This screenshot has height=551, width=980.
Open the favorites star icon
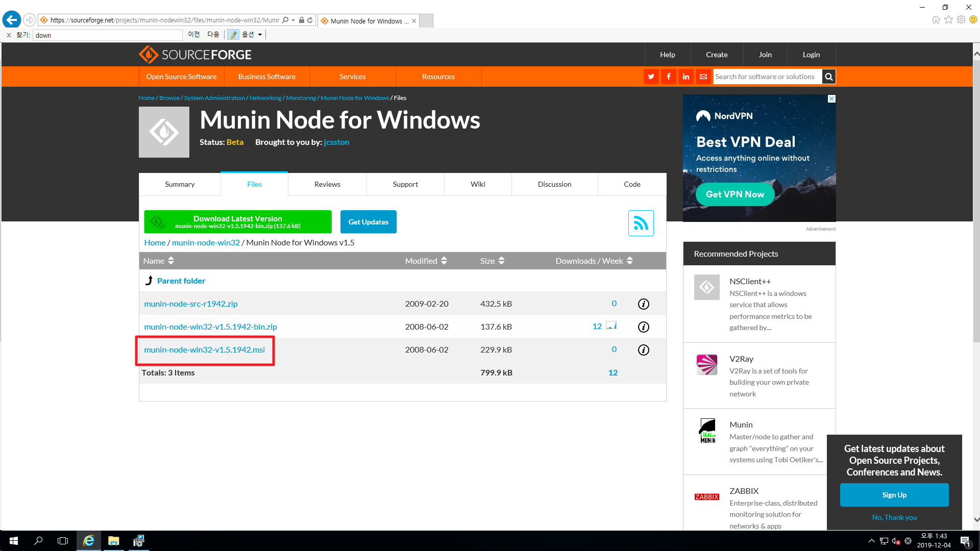(x=948, y=19)
